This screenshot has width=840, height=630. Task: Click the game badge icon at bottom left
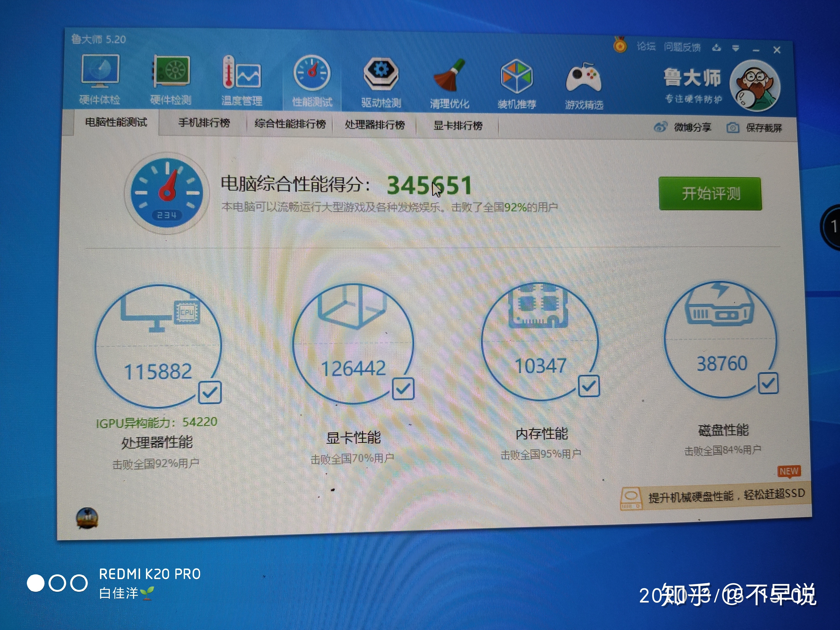(x=87, y=518)
